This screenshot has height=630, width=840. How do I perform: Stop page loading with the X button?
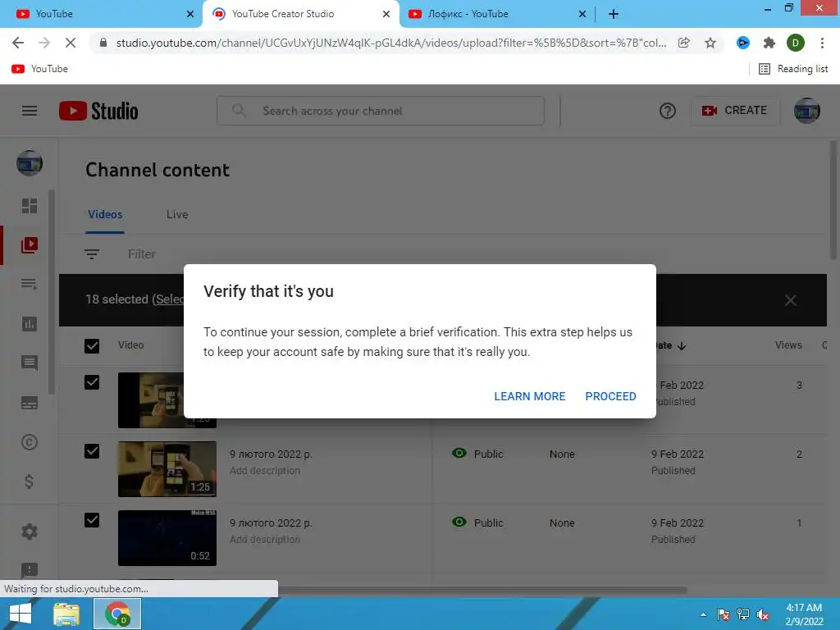click(x=71, y=43)
